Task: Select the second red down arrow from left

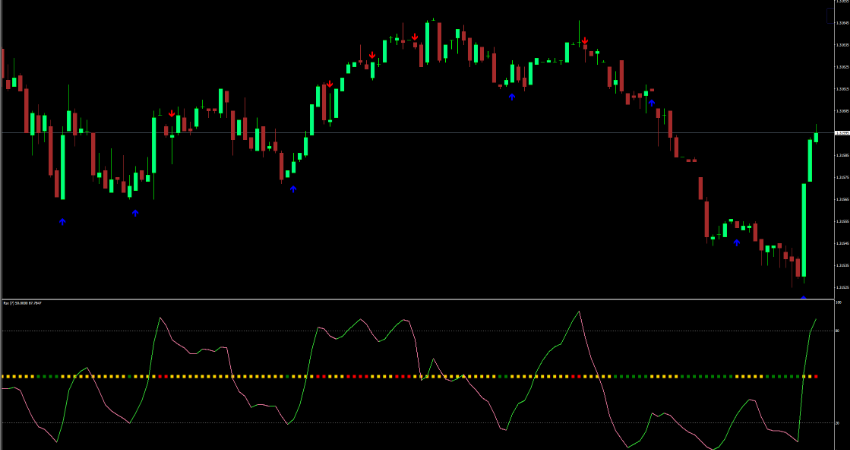Action: tap(330, 83)
